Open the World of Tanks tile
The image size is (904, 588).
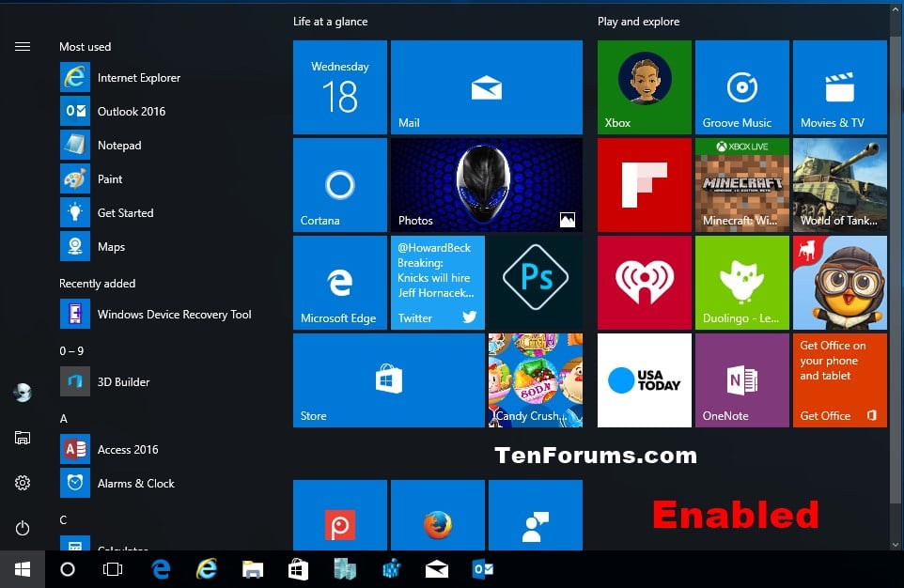[840, 185]
